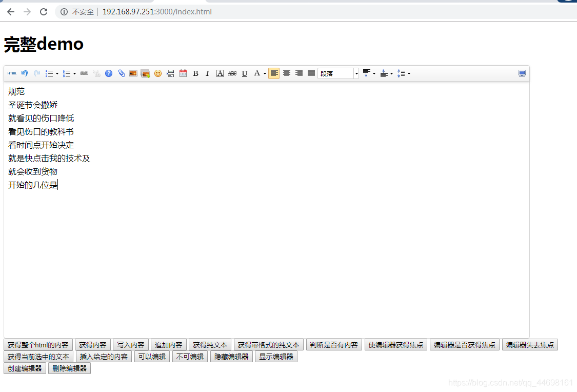This screenshot has height=392, width=577.
Task: Click the 隐藏编辑器 button
Action: point(231,357)
